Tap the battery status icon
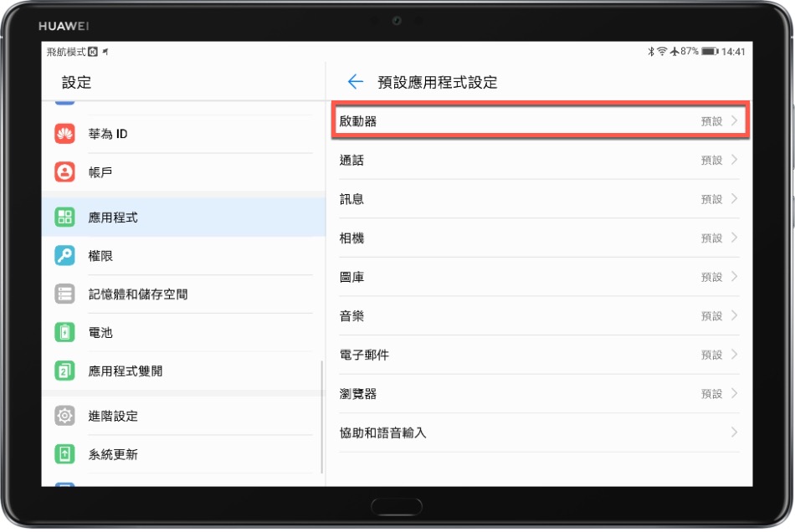795x532 pixels. click(710, 51)
